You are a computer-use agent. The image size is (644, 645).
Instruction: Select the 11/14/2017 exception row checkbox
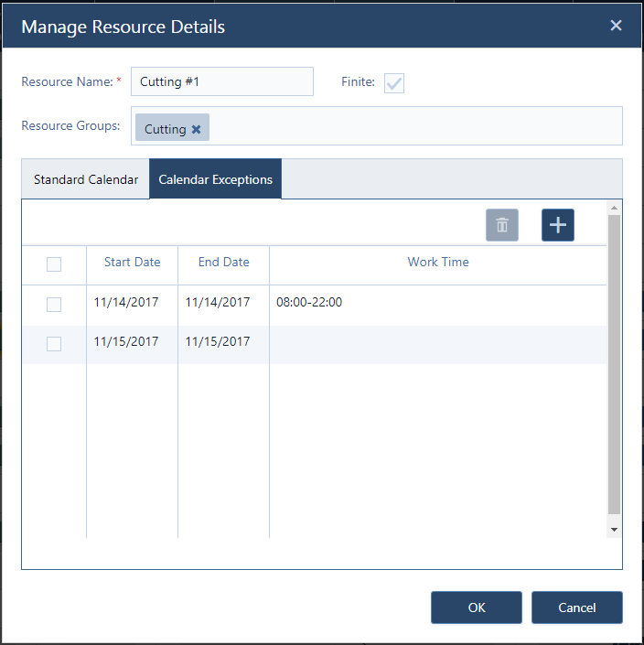[54, 305]
